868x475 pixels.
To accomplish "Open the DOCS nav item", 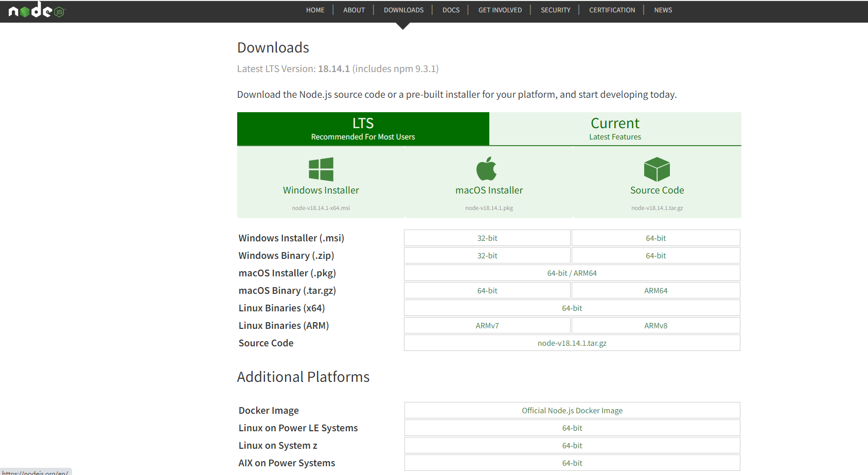I will click(451, 10).
